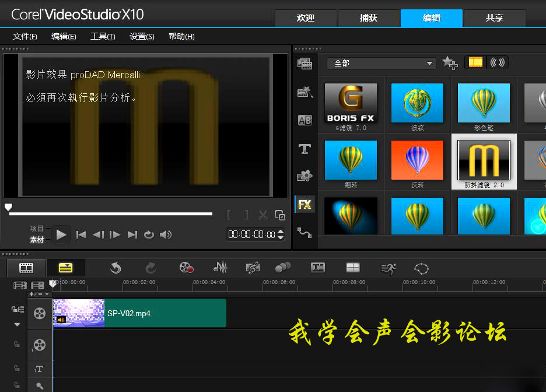The width and height of the screenshot is (546, 392).
Task: Click the Video track button
Action: coord(39,313)
